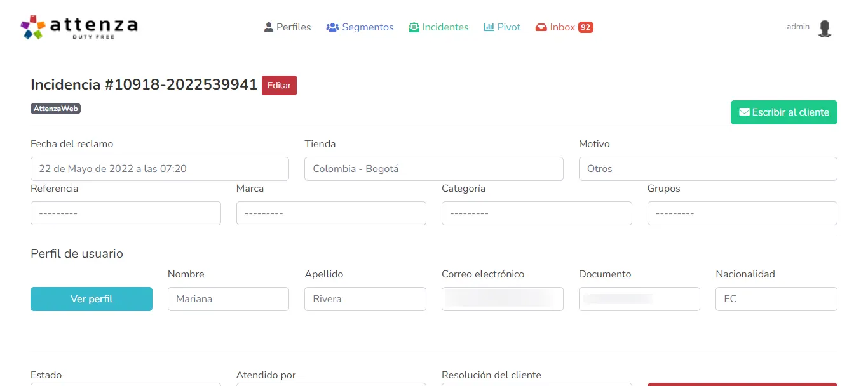Screen dimensions: 868x386
Task: Click the Perfiles person icon
Action: click(269, 27)
